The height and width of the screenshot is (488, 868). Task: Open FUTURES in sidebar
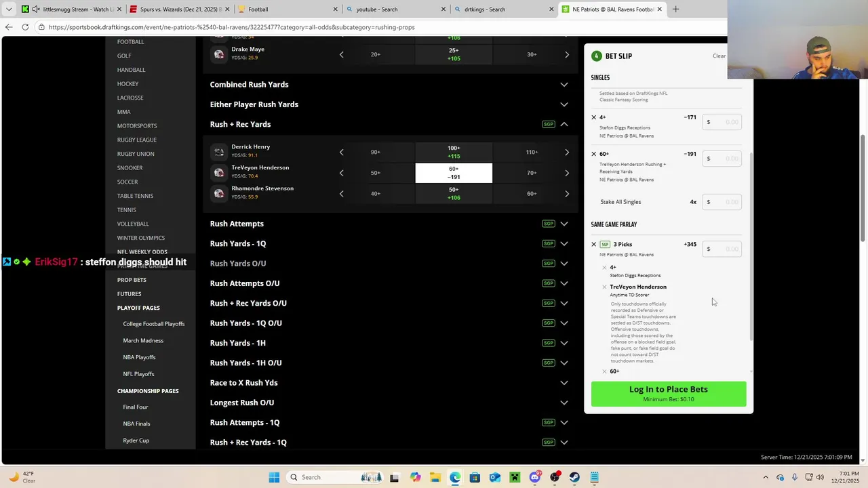point(129,294)
